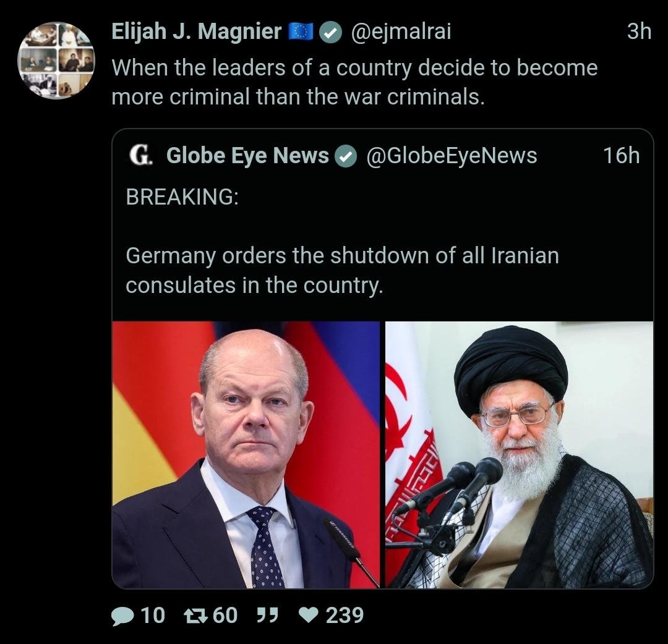Open the quoted tweet text about Germany

pos(342,270)
